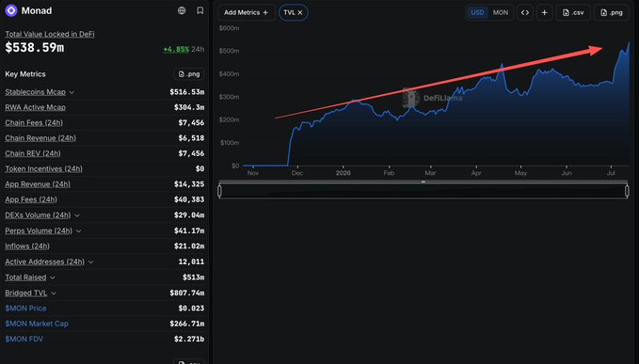Open Chain REV (24h) metric
Image resolution: width=639 pixels, height=364 pixels.
33,153
